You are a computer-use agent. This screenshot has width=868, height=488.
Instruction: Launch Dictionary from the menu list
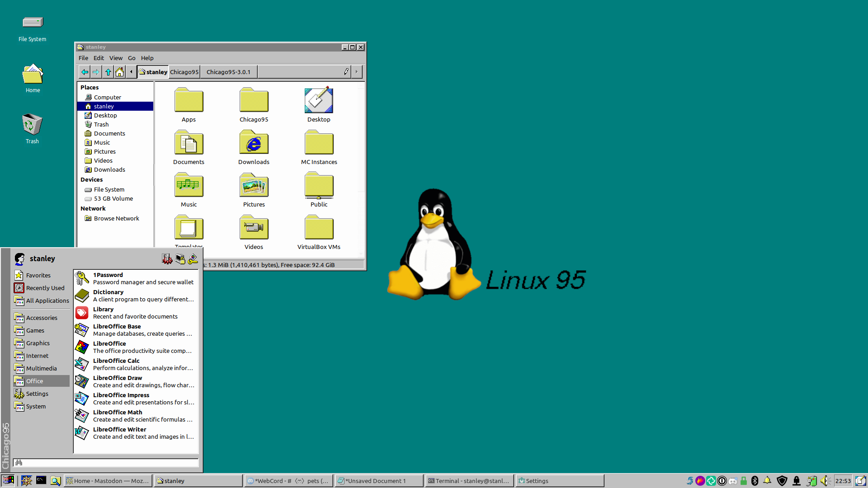pos(136,296)
